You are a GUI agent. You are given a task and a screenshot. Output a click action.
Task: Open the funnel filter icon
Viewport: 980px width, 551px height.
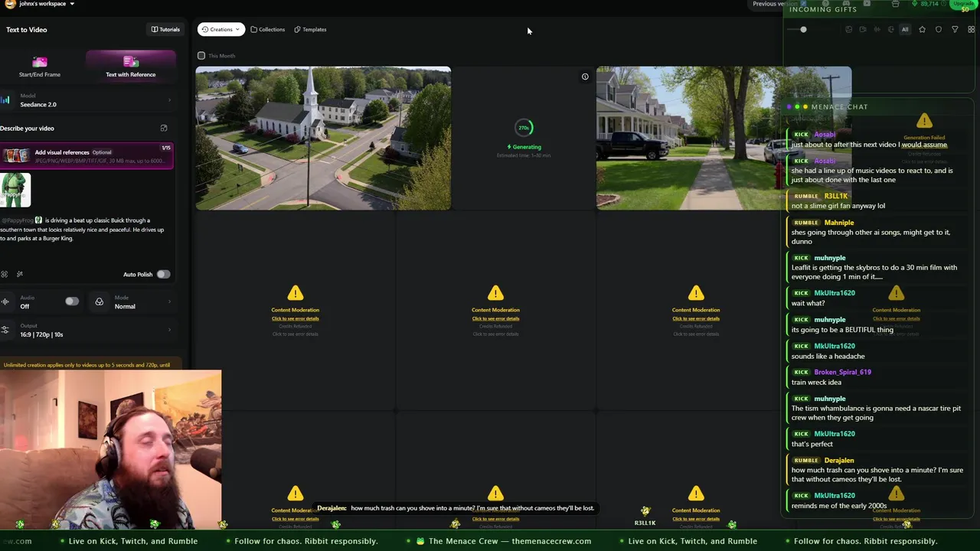(955, 30)
